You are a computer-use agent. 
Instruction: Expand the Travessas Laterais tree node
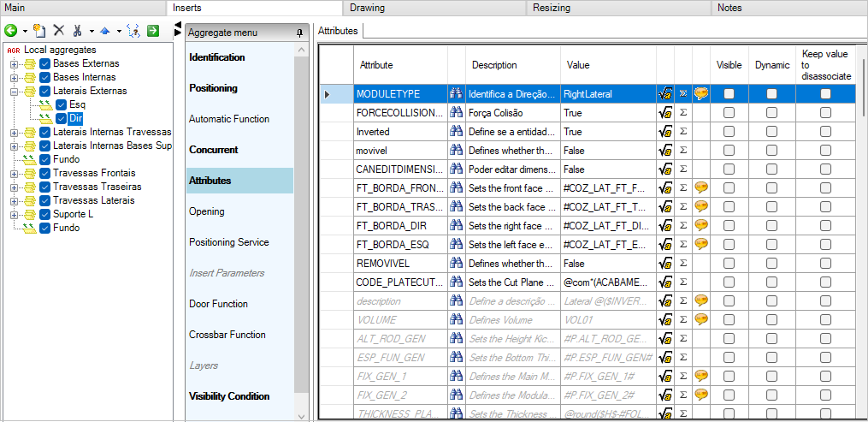click(x=14, y=200)
